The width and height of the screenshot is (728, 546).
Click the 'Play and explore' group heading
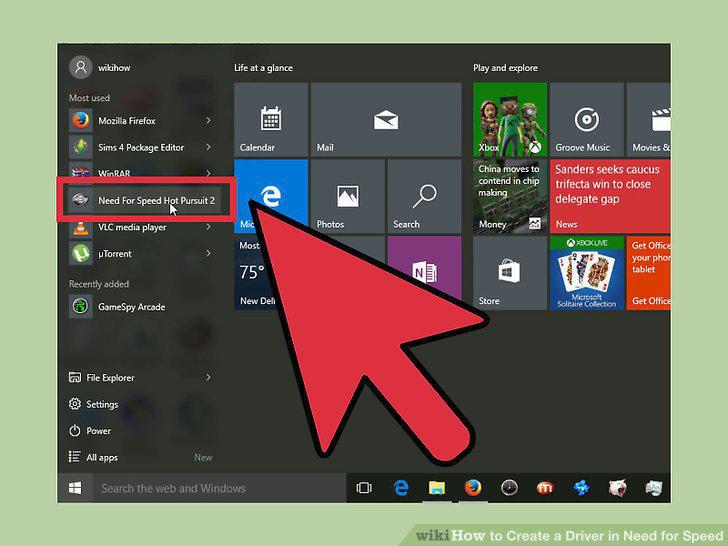tap(505, 68)
